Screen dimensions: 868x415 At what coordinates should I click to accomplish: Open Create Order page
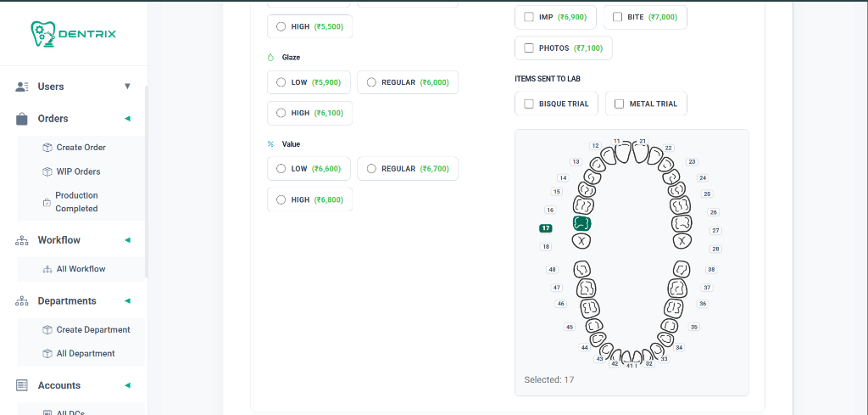point(81,148)
